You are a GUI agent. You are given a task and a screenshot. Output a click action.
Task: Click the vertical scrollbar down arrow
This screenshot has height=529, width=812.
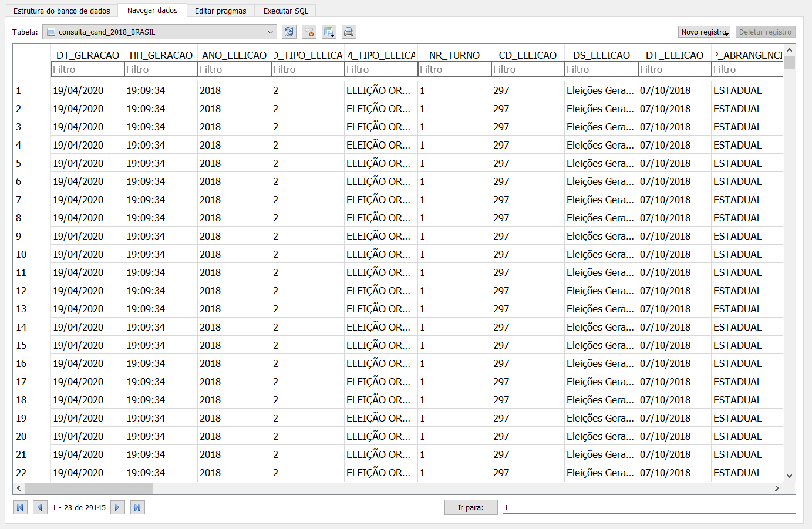tap(789, 476)
